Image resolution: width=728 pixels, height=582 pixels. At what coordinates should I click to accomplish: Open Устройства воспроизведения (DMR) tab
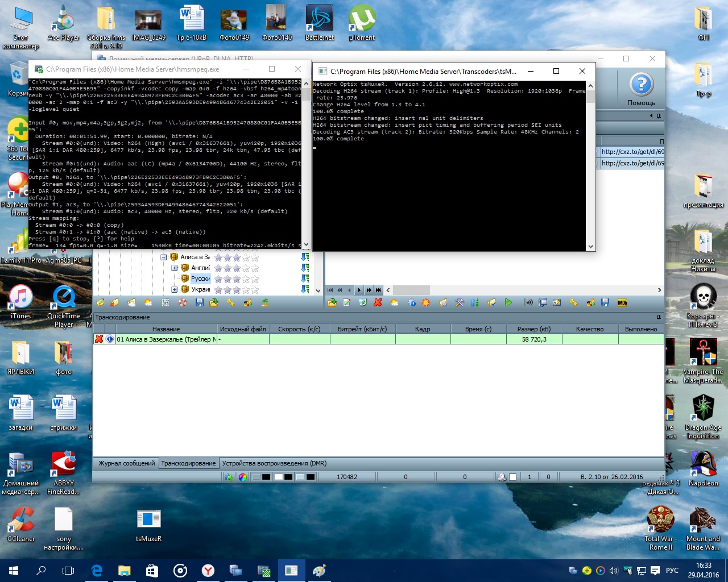point(274,463)
